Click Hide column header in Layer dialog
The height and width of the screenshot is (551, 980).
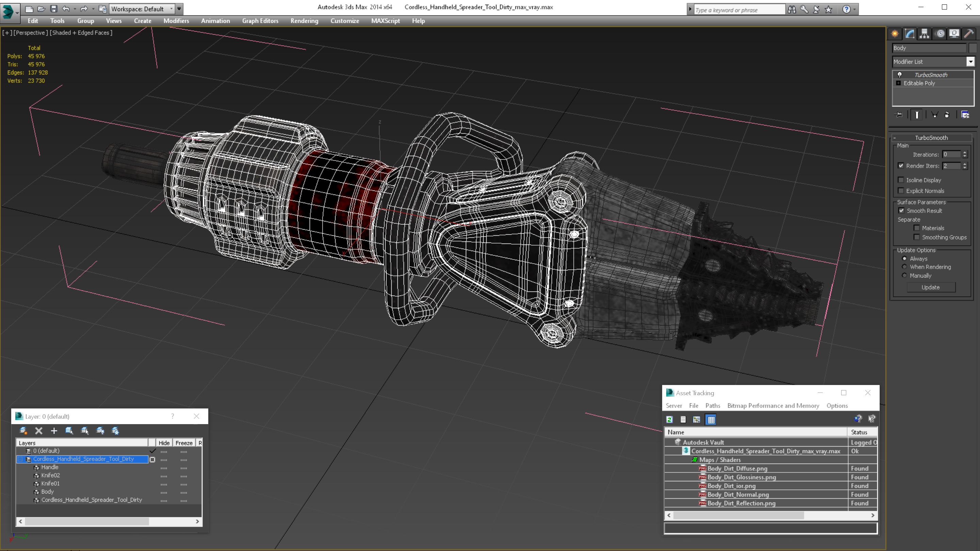164,443
